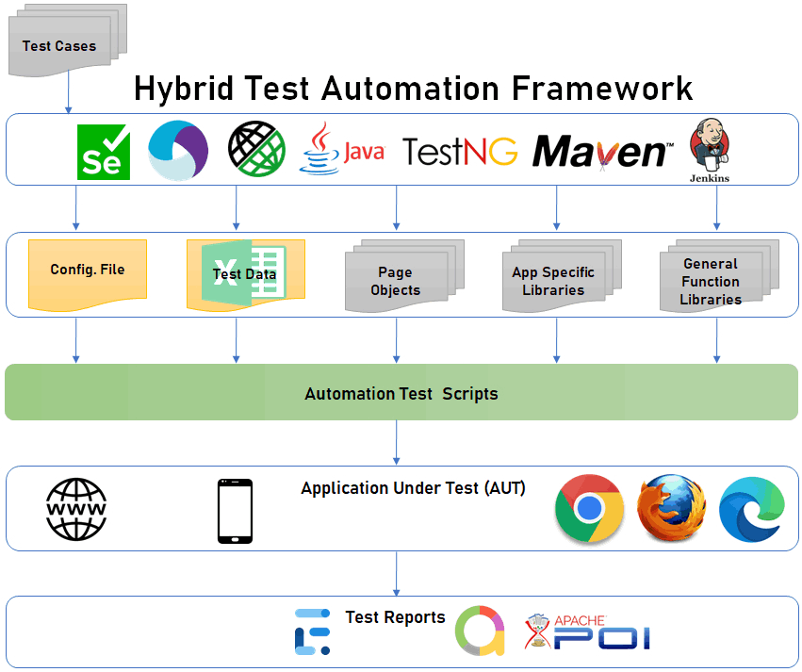The image size is (802, 672).
Task: Open the General Function Libraries stack
Action: click(x=720, y=275)
